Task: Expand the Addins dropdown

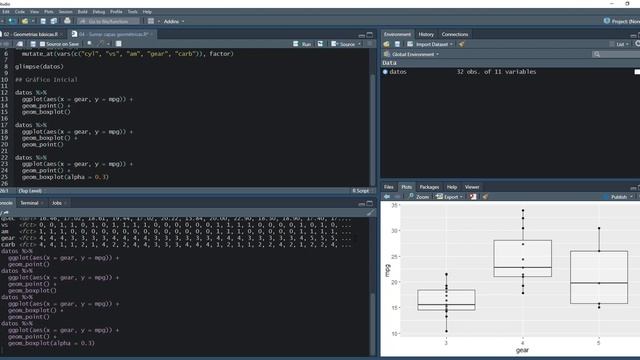Action: point(174,21)
